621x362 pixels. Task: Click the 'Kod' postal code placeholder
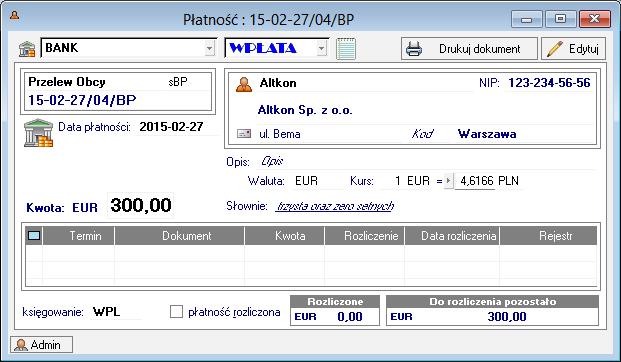(x=422, y=134)
